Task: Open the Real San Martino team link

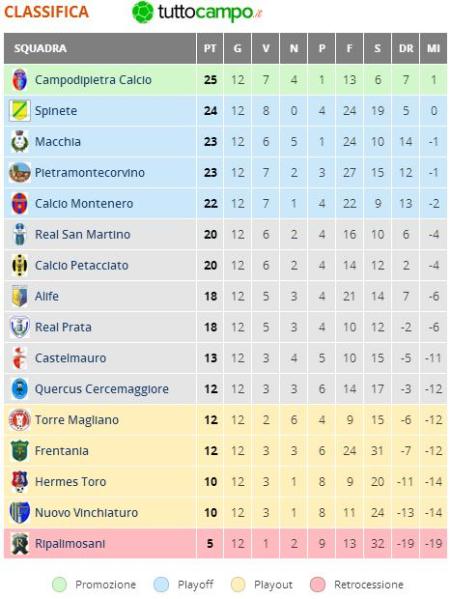Action: 83,235
